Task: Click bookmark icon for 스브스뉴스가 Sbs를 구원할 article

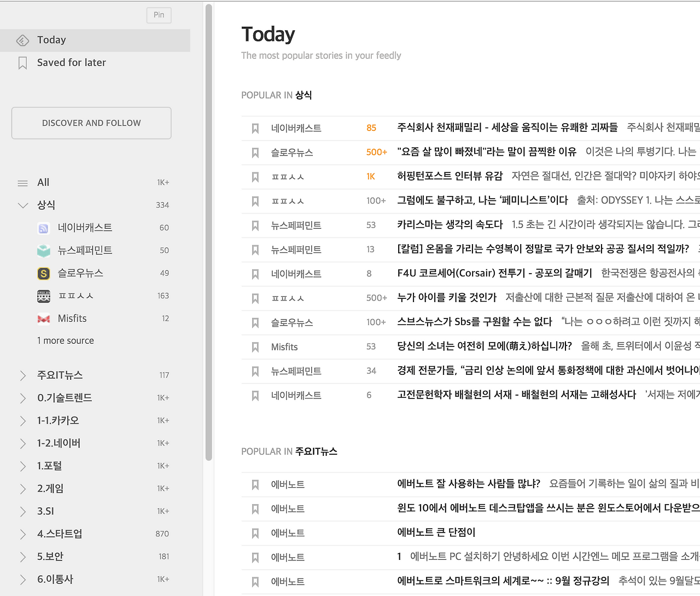Action: point(255,323)
